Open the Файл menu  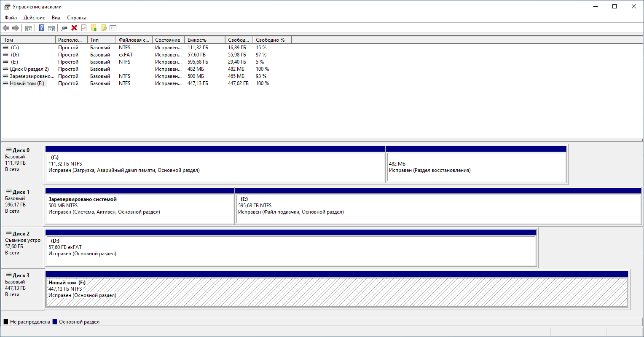(11, 18)
